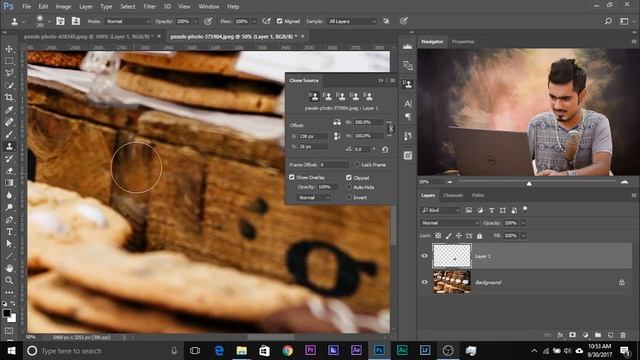Select the Layer 1 thumbnail

(x=452, y=256)
